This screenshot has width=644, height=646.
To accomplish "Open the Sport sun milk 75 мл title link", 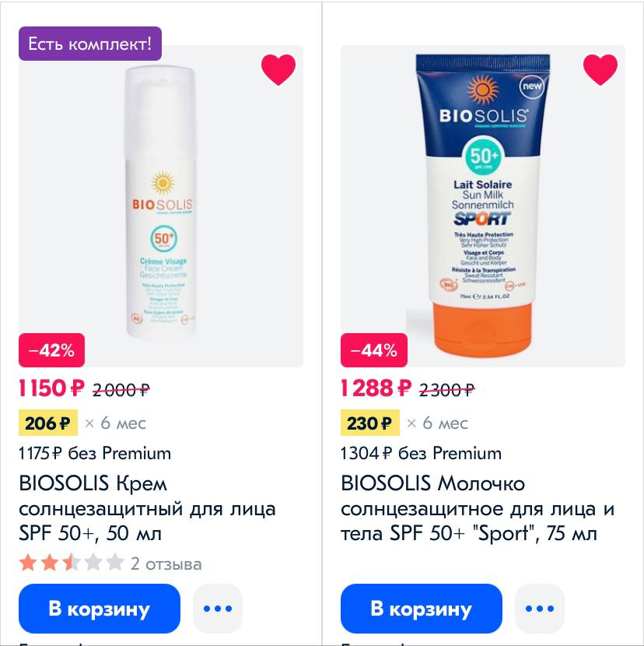I will tap(478, 508).
